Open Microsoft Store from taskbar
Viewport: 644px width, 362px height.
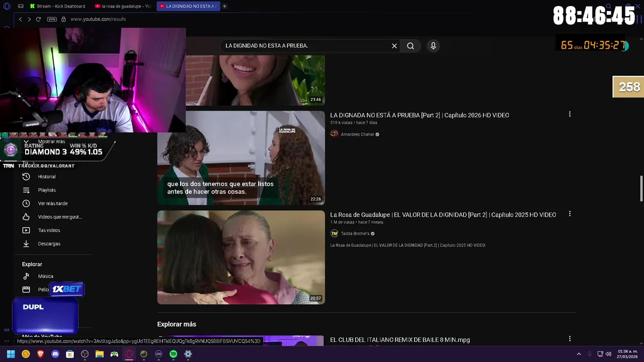pyautogui.click(x=70, y=354)
